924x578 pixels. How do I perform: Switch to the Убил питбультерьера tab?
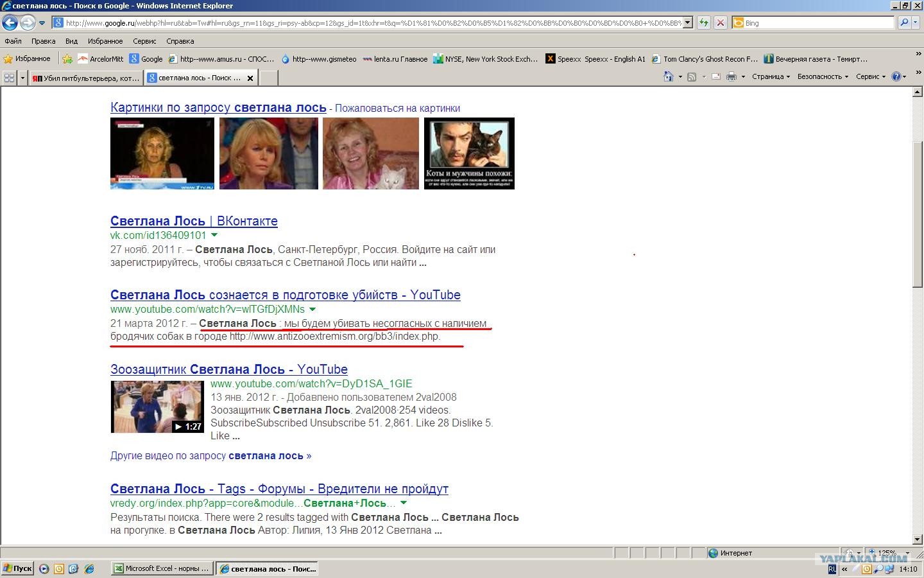coord(86,78)
